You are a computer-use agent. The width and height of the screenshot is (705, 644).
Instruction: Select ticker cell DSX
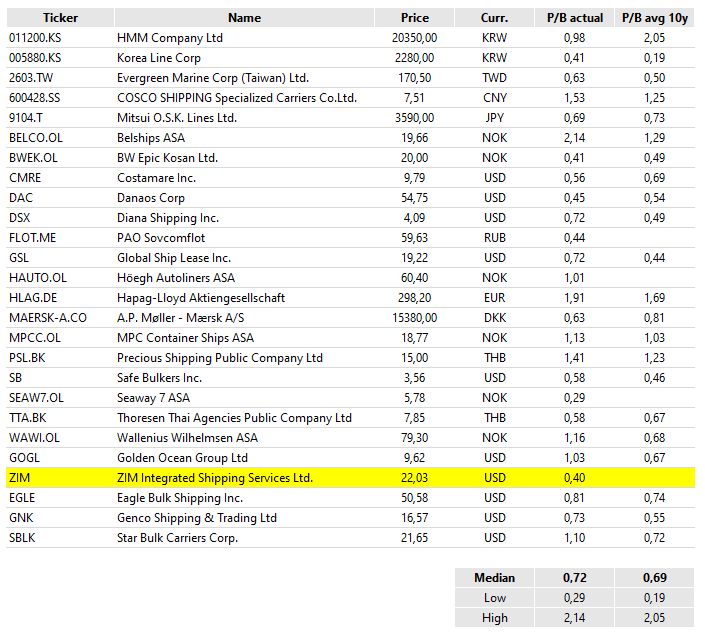pos(60,218)
